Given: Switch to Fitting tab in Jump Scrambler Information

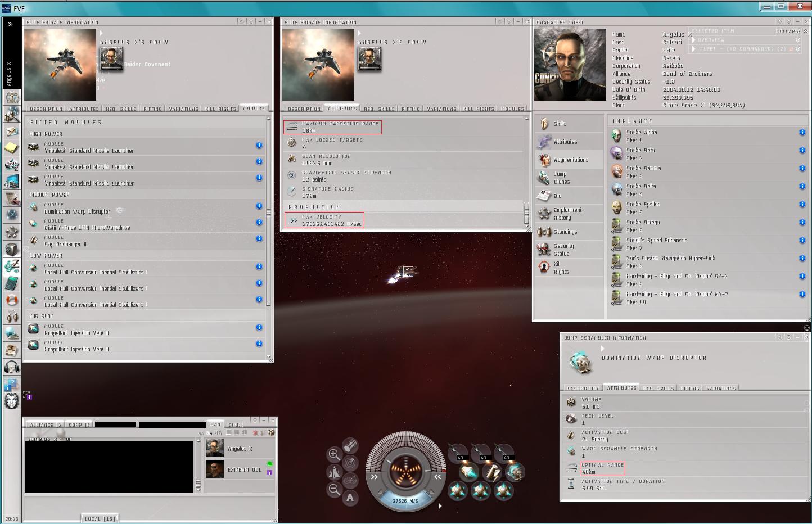Looking at the screenshot, I should (x=690, y=388).
